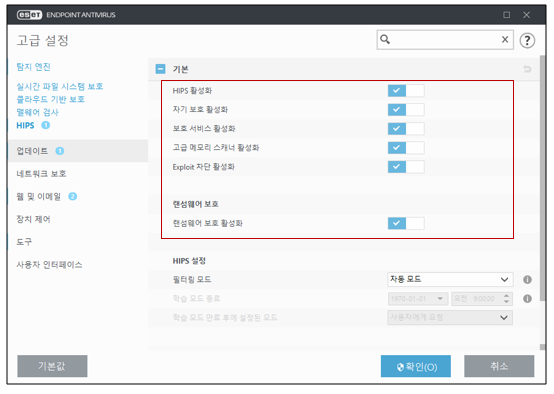Open the 필터링 모드 dropdown
554x394 pixels.
(450, 280)
